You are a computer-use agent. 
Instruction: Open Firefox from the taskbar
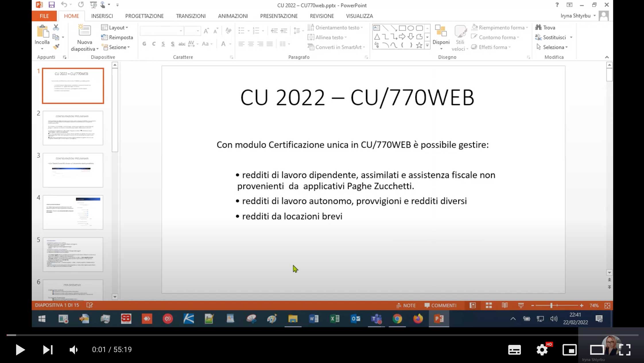click(x=418, y=319)
